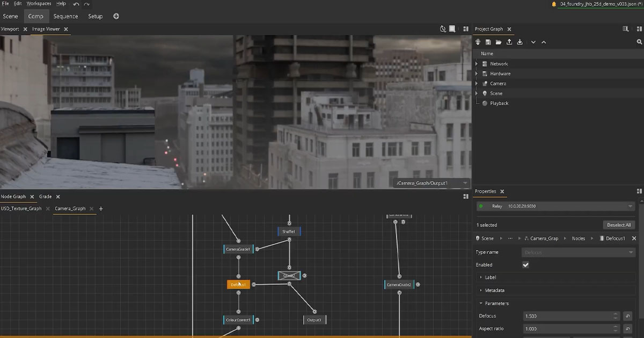Switch to the Setup workspace tab
Viewport: 644px width, 338px height.
coord(95,17)
